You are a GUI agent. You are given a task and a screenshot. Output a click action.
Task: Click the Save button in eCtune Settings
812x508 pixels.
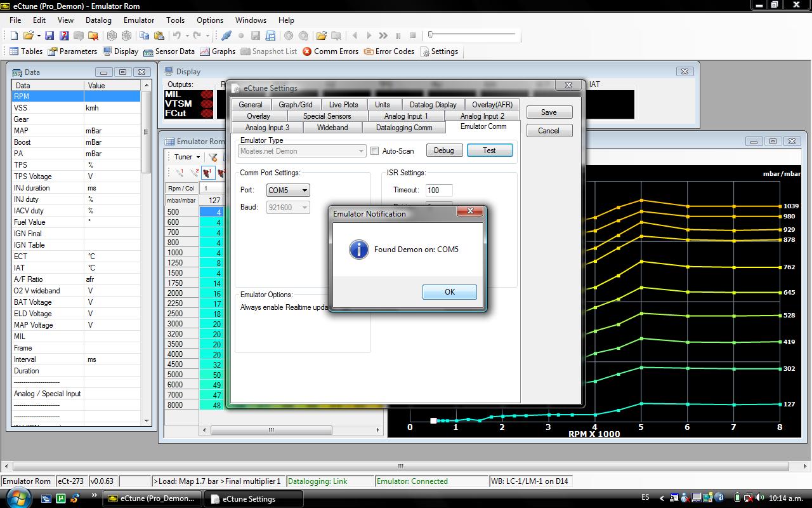tap(549, 112)
